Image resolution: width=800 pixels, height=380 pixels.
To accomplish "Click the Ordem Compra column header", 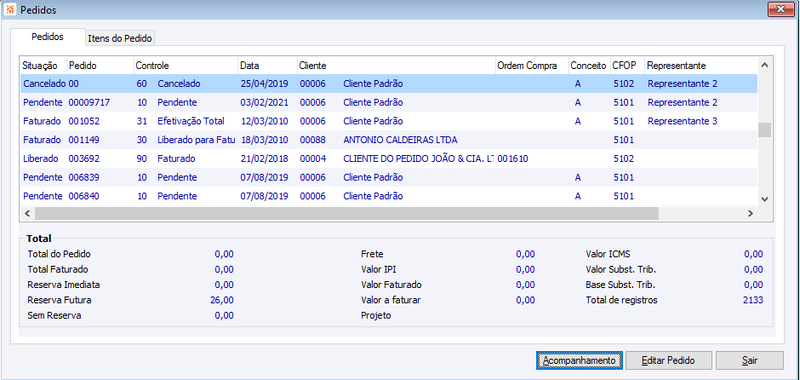I will coord(532,65).
